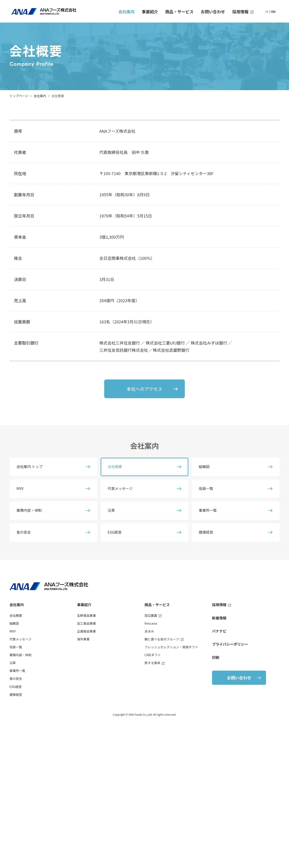Go to トップページ in breadcrumb
289x868 pixels.
point(19,96)
